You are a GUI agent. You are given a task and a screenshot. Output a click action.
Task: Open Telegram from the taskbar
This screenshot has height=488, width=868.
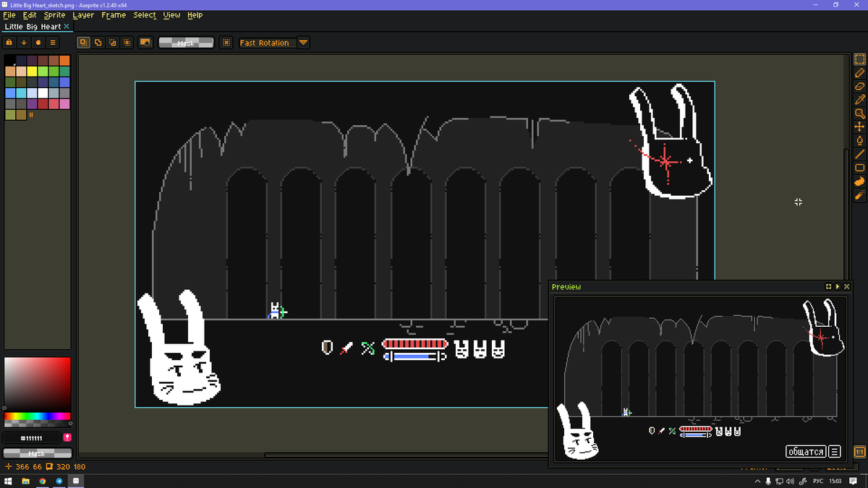[x=59, y=481]
